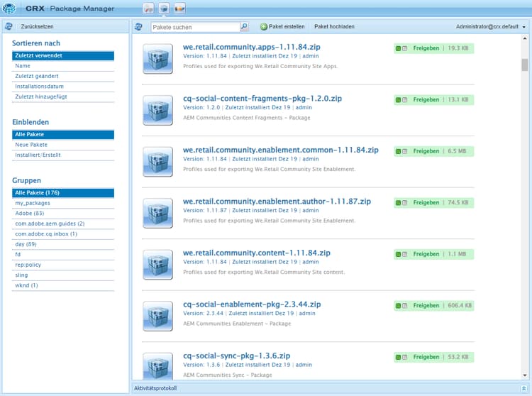This screenshot has width=532, height=396.
Task: Click the Zurücksetzen button
Action: point(37,26)
